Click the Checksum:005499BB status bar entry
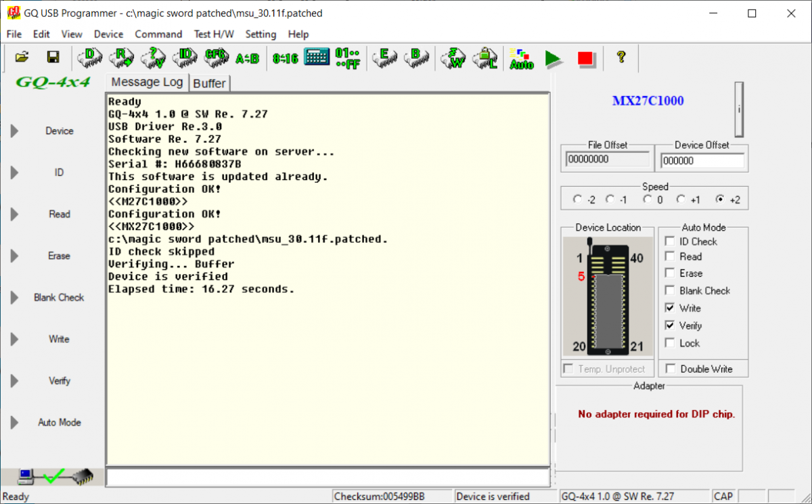Screen dimensions: 812x504 [392, 497]
